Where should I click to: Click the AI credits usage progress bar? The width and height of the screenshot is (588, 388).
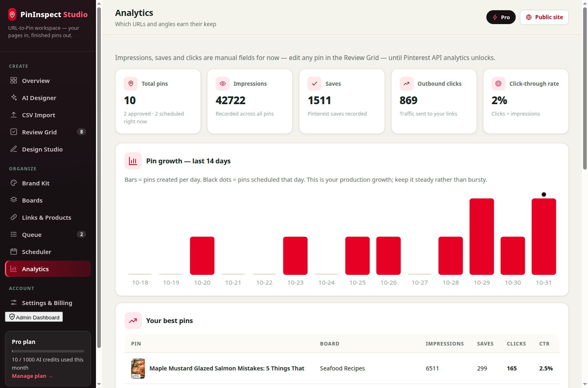coord(48,351)
